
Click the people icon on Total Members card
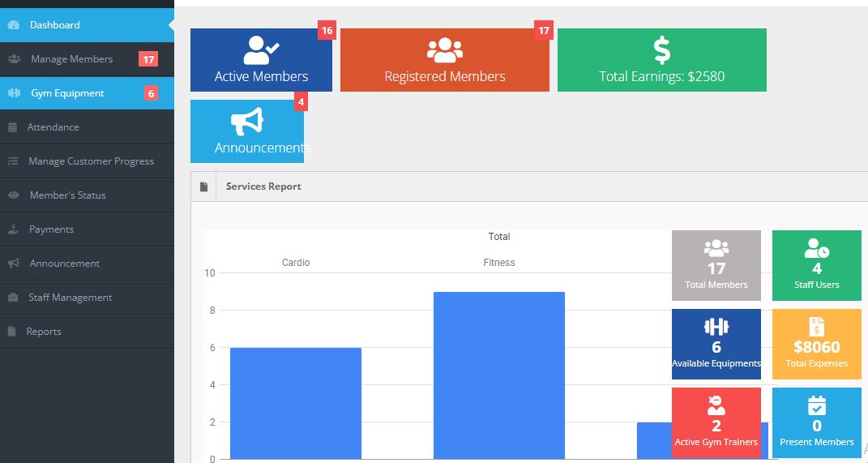click(716, 248)
